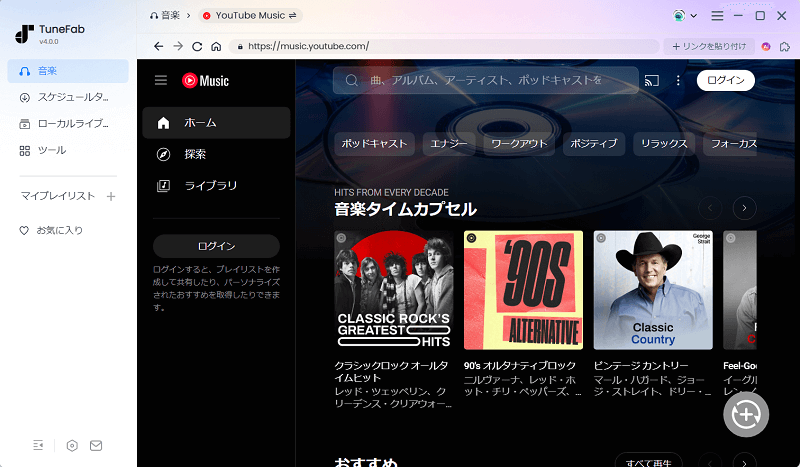The height and width of the screenshot is (467, 800).
Task: Select the ポッドキャスト chip
Action: 374,143
